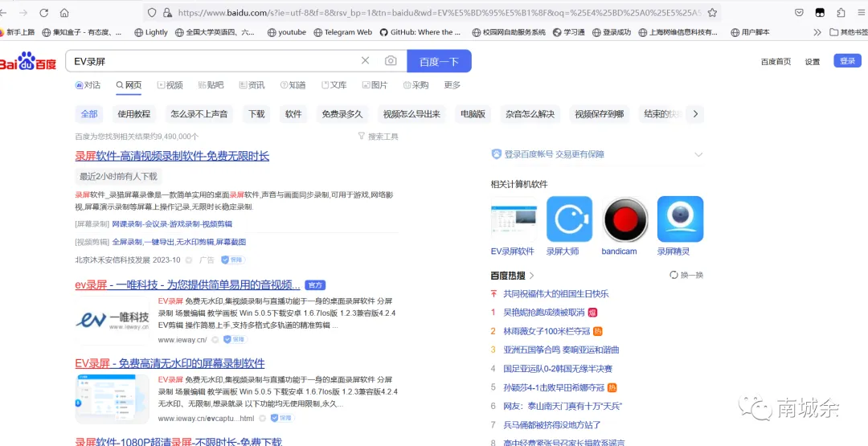Click the 一唯科技 EV logo thumbnail

click(x=113, y=319)
